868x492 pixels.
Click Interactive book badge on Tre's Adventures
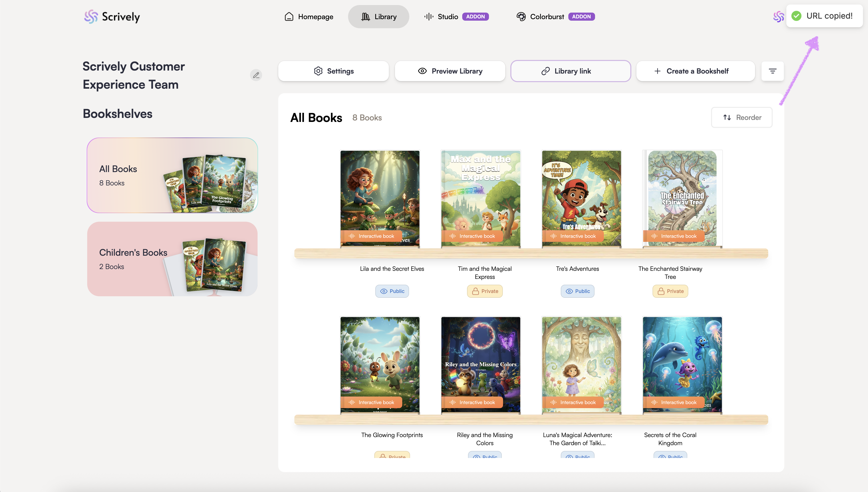coord(573,236)
